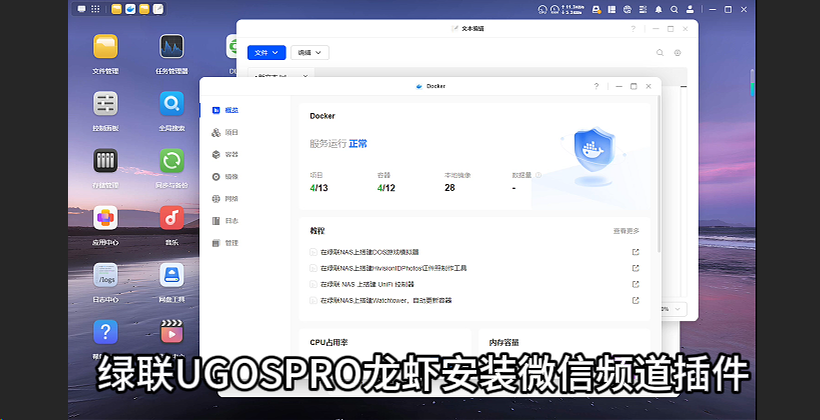The width and height of the screenshot is (820, 420).
Task: Go to 网络 section in Docker
Action: pyautogui.click(x=231, y=199)
